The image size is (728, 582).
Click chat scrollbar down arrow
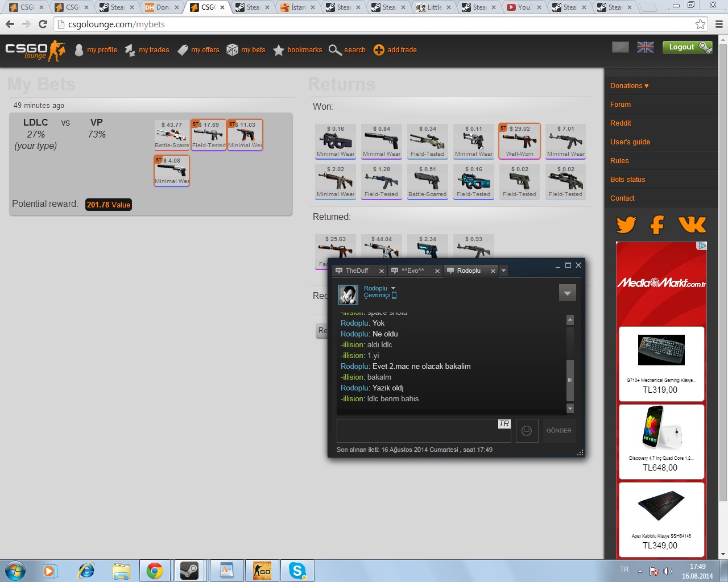570,409
